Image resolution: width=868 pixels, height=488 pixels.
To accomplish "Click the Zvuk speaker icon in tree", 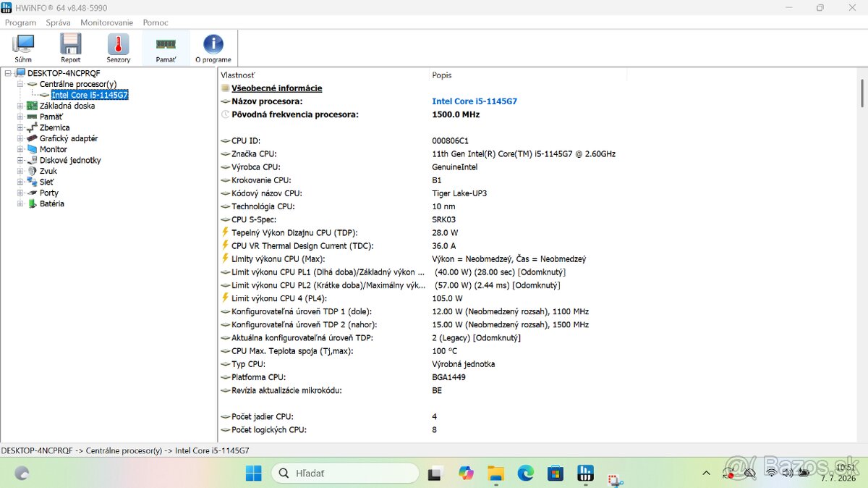I will pos(33,171).
